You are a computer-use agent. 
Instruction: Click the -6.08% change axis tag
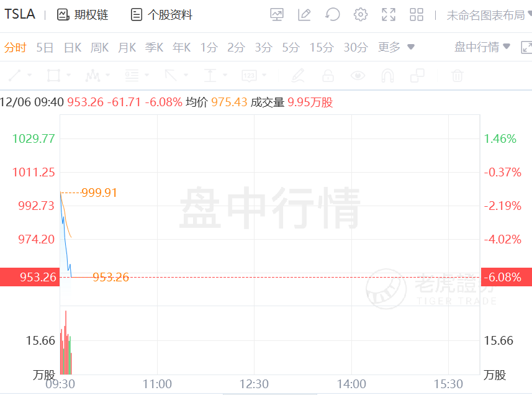(x=507, y=277)
